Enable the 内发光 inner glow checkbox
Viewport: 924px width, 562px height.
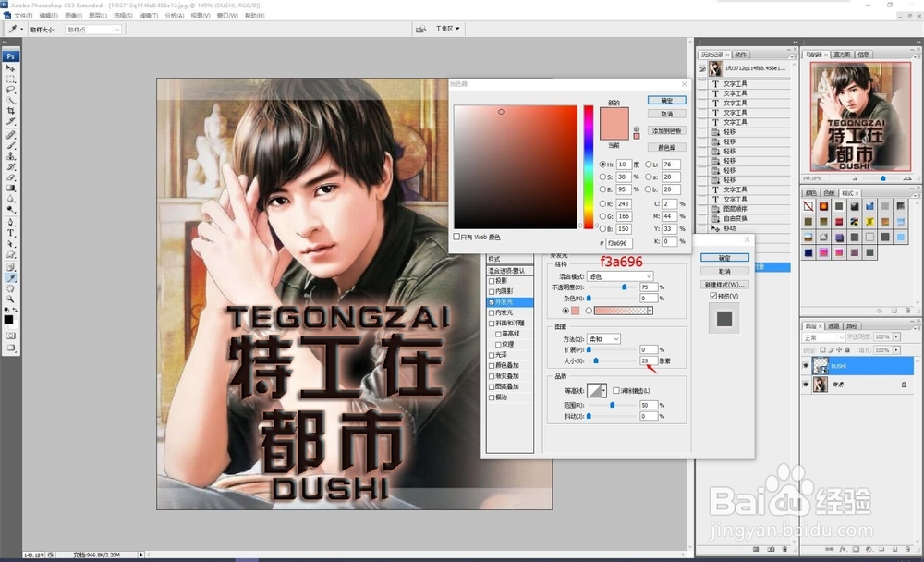click(x=492, y=312)
